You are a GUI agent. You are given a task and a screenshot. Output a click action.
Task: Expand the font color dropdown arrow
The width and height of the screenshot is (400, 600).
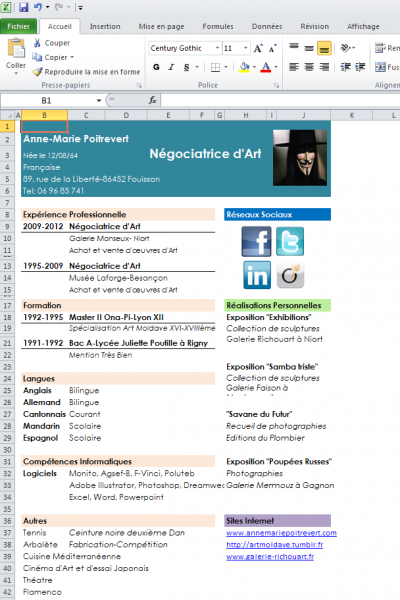point(276,67)
